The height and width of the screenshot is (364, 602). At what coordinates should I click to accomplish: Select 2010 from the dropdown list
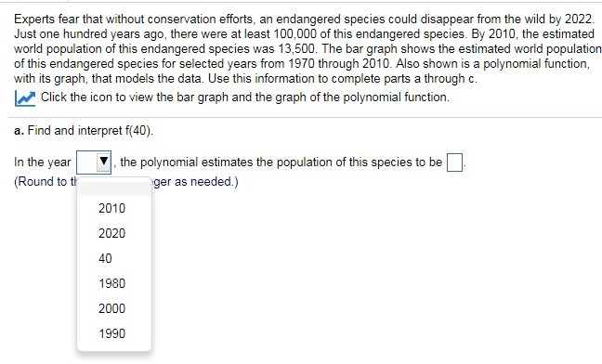pos(111,208)
